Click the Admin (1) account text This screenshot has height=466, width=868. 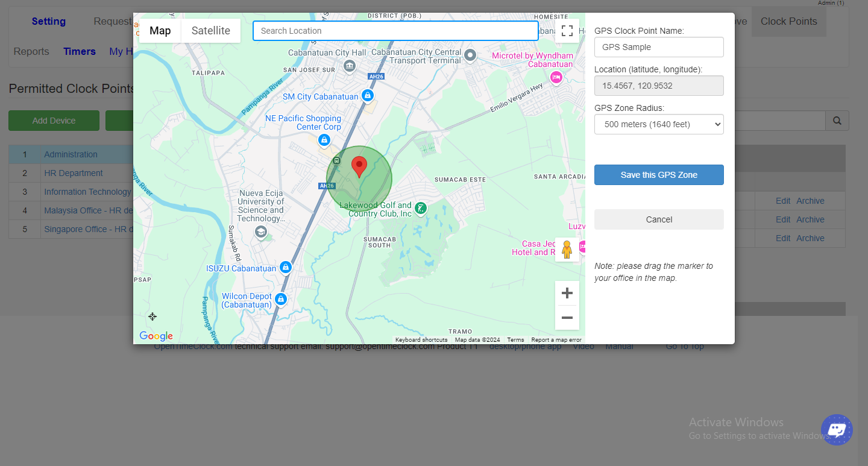[831, 3]
